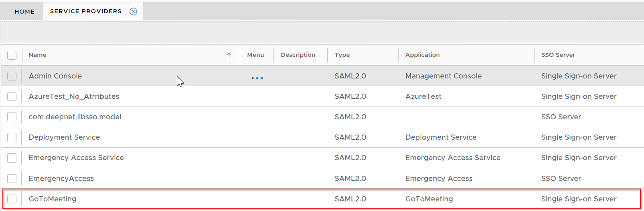
Task: Switch to the Home tab
Action: click(24, 12)
